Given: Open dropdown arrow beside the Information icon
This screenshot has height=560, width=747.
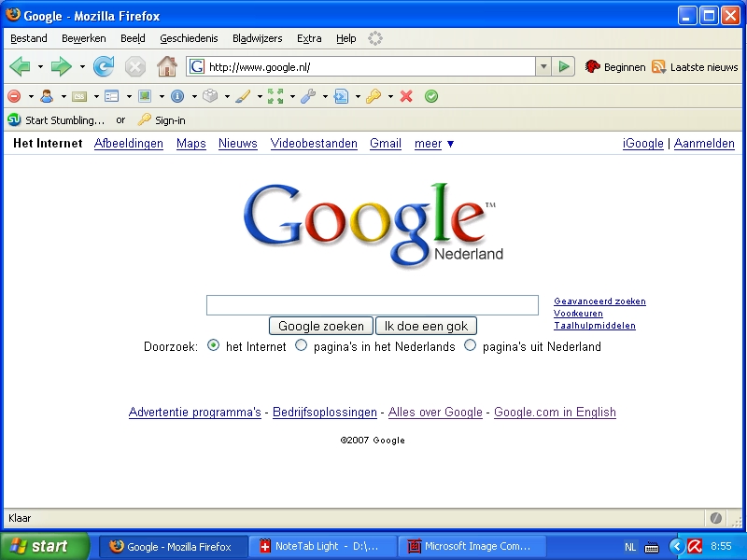Looking at the screenshot, I should click(x=194, y=97).
